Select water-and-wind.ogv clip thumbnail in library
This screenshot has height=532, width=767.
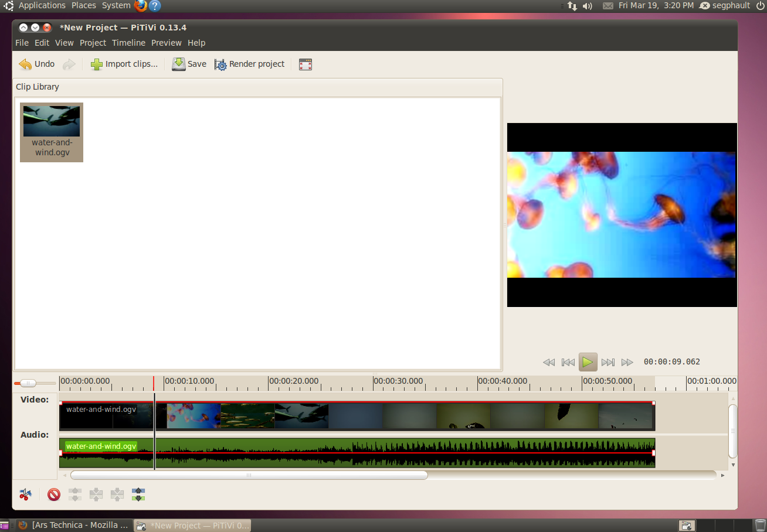[x=52, y=132]
